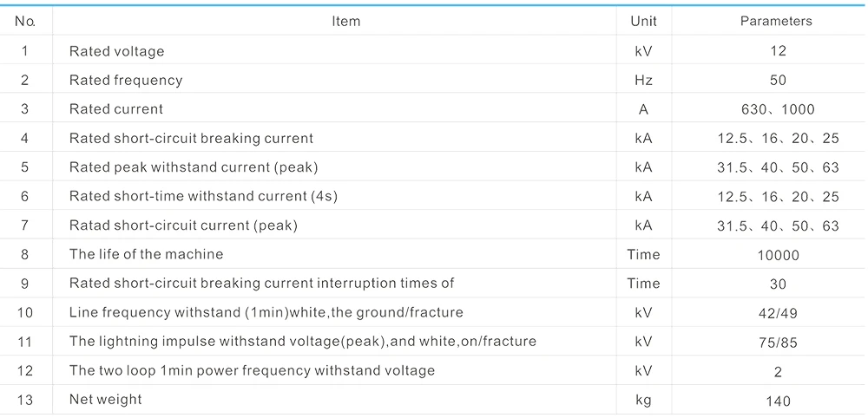
Task: Select the "Parameters" column header
Action: pyautogui.click(x=776, y=21)
